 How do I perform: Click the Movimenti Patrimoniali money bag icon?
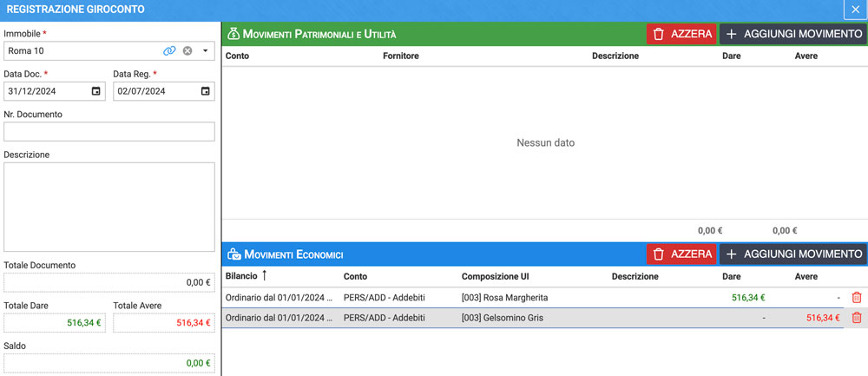point(233,35)
